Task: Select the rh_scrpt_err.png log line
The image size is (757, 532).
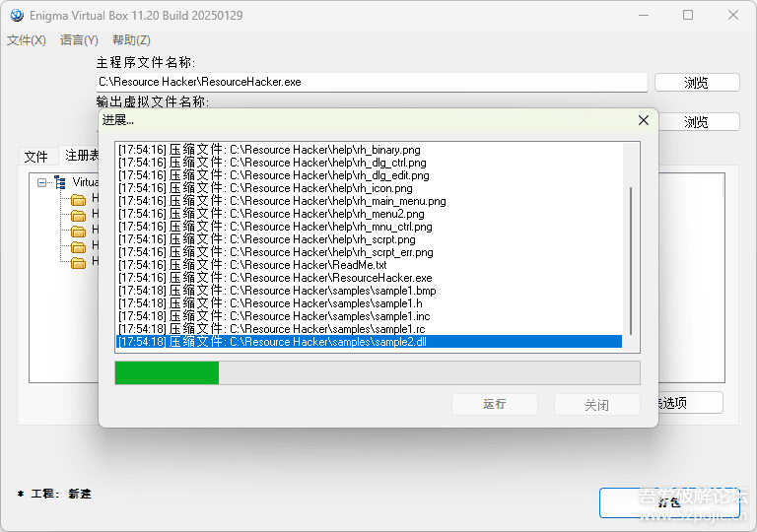Action: pyautogui.click(x=370, y=252)
